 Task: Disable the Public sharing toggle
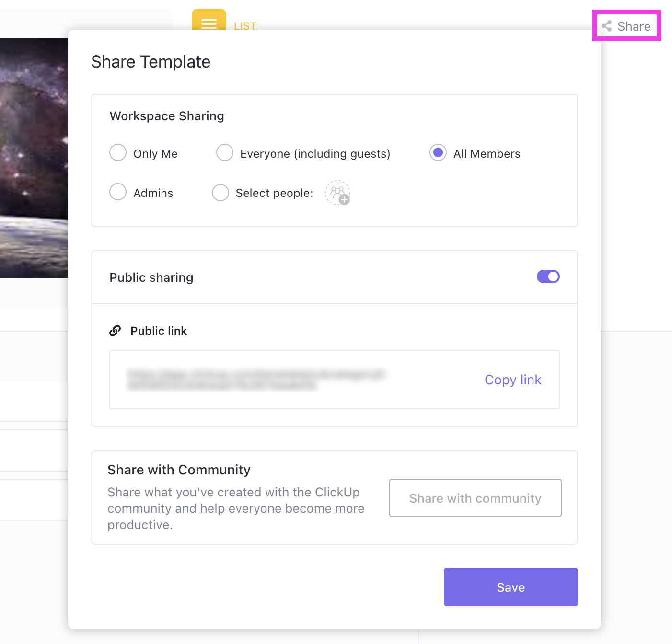tap(548, 276)
